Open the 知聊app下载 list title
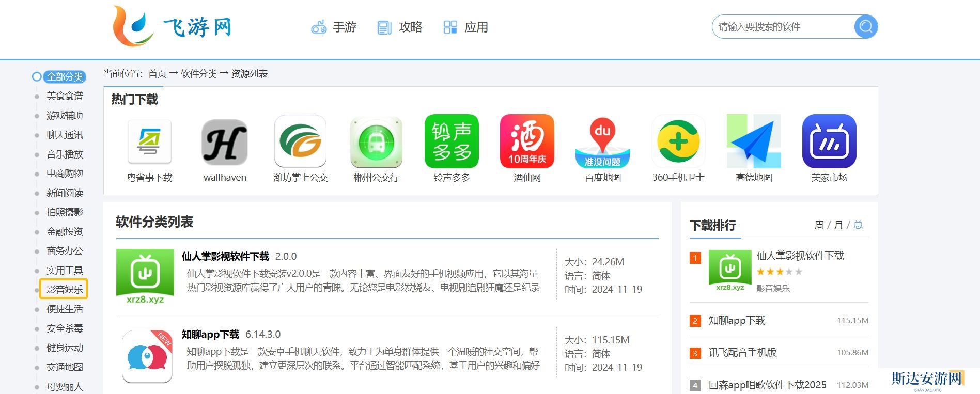 [x=210, y=334]
